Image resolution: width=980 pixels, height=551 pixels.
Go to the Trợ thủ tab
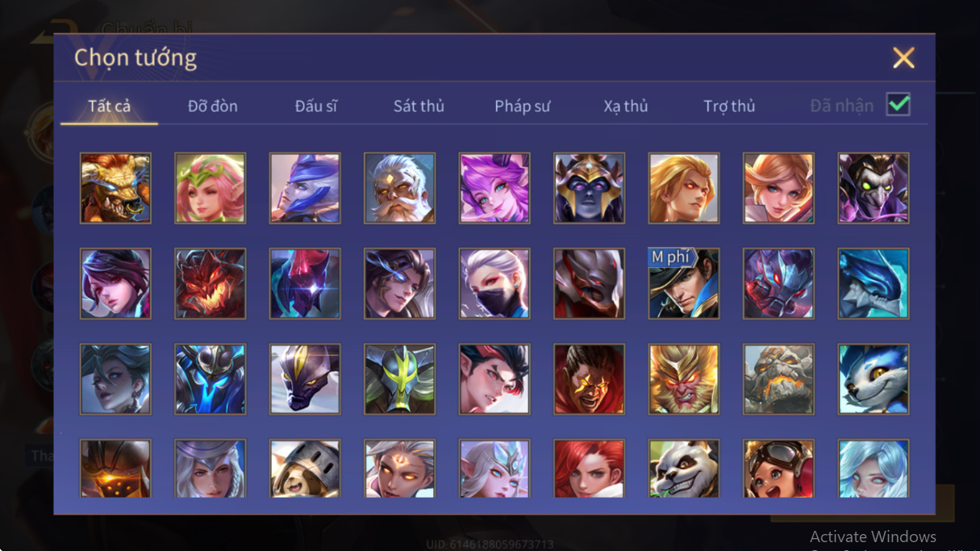[x=729, y=106]
